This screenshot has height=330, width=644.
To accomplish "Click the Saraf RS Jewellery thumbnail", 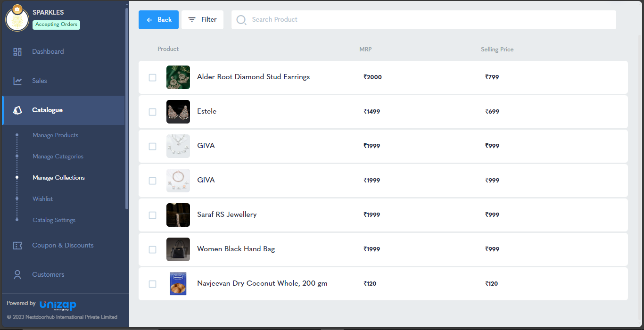I will point(178,215).
